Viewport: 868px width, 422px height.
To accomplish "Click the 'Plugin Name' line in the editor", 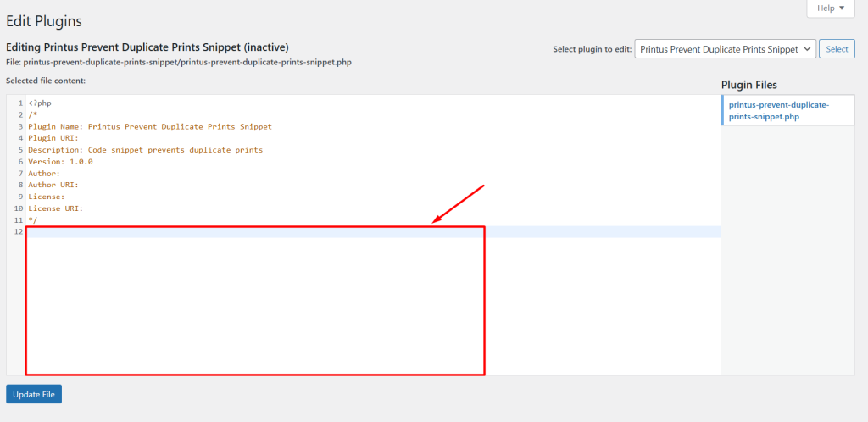I will click(x=149, y=126).
